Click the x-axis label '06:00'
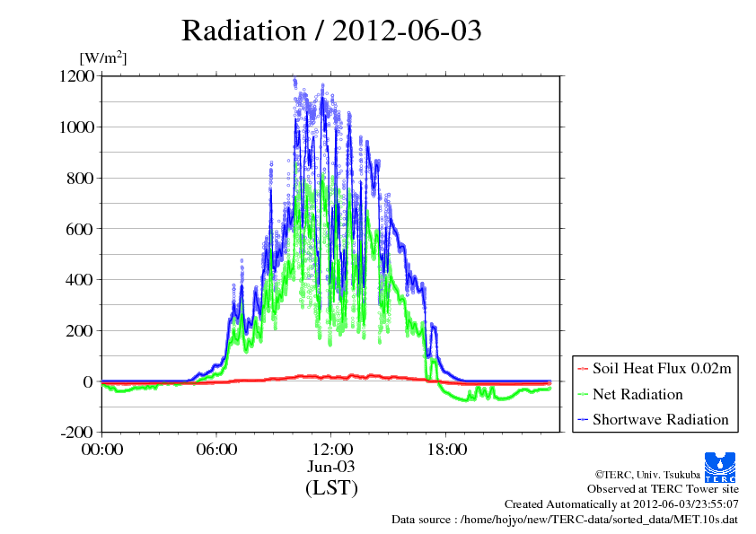This screenshot has width=756, height=534. pyautogui.click(x=216, y=450)
